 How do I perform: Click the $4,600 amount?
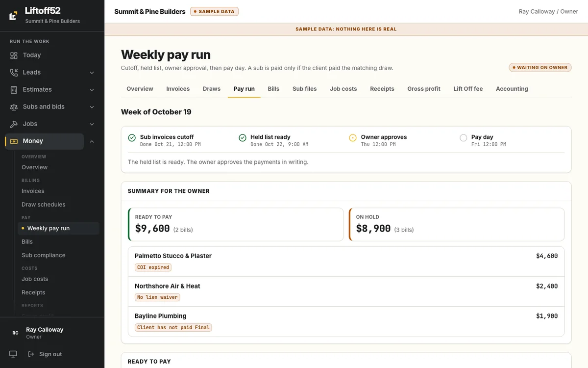547,256
